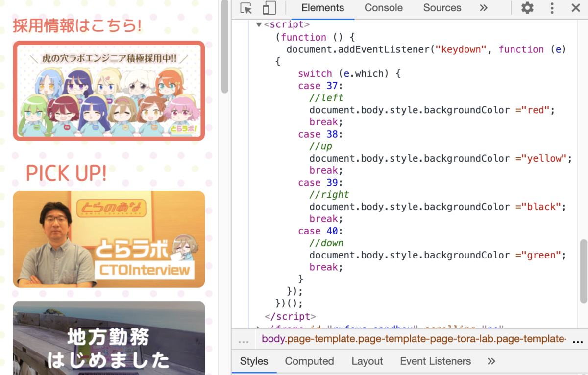Click the //up comment
The height and width of the screenshot is (375, 588).
click(321, 146)
